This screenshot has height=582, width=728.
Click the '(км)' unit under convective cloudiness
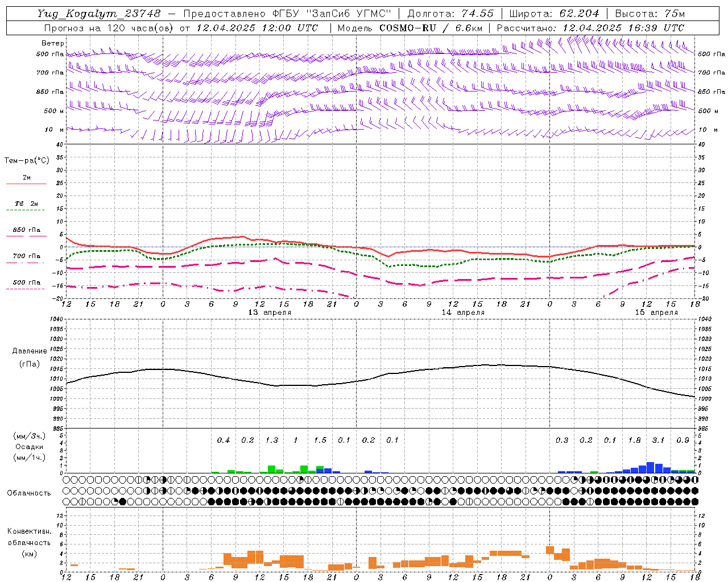29,554
